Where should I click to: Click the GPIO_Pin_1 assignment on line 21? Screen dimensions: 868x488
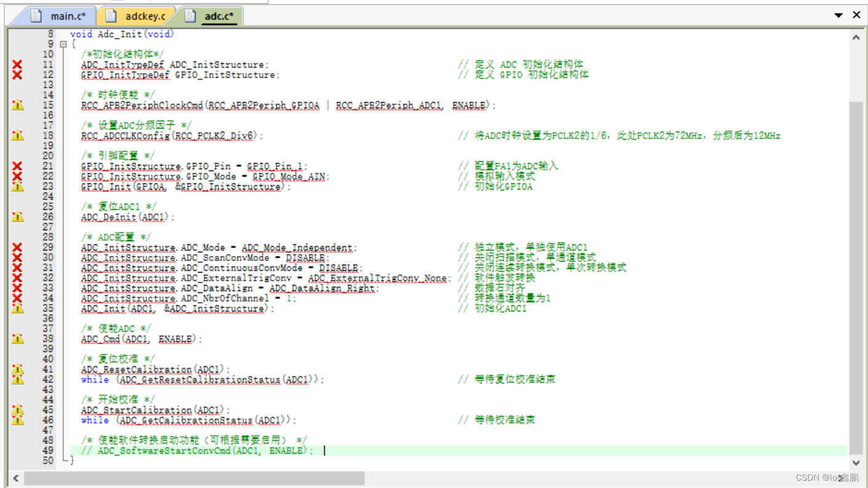[x=194, y=166]
